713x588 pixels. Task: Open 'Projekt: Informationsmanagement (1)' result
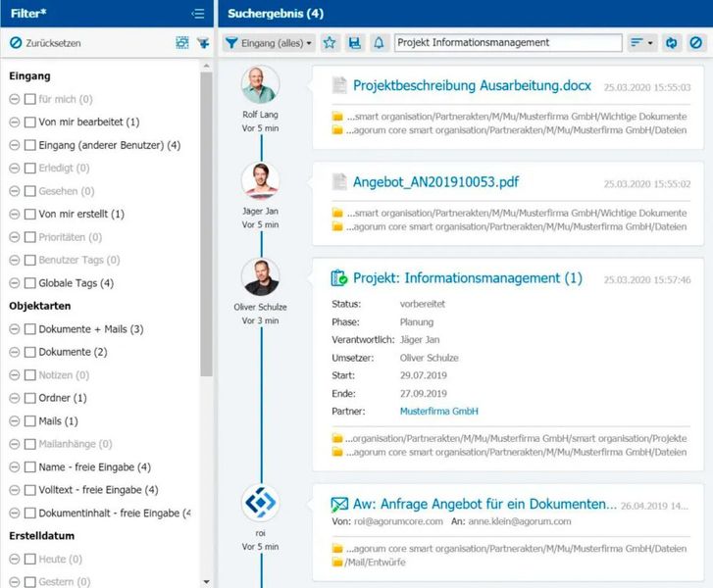point(468,278)
